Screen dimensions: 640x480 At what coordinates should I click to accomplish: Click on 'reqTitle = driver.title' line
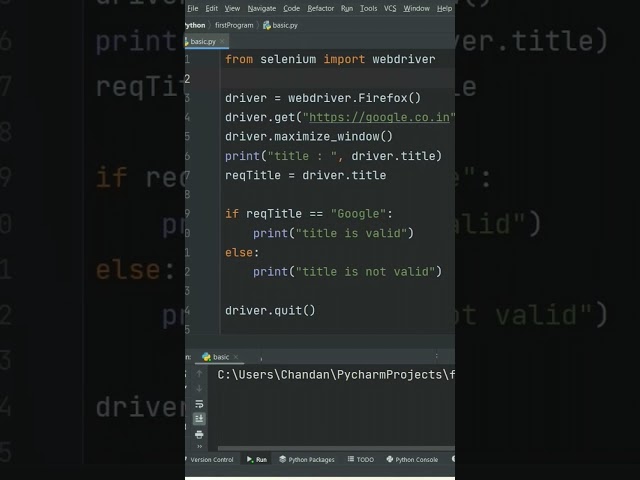(x=305, y=176)
